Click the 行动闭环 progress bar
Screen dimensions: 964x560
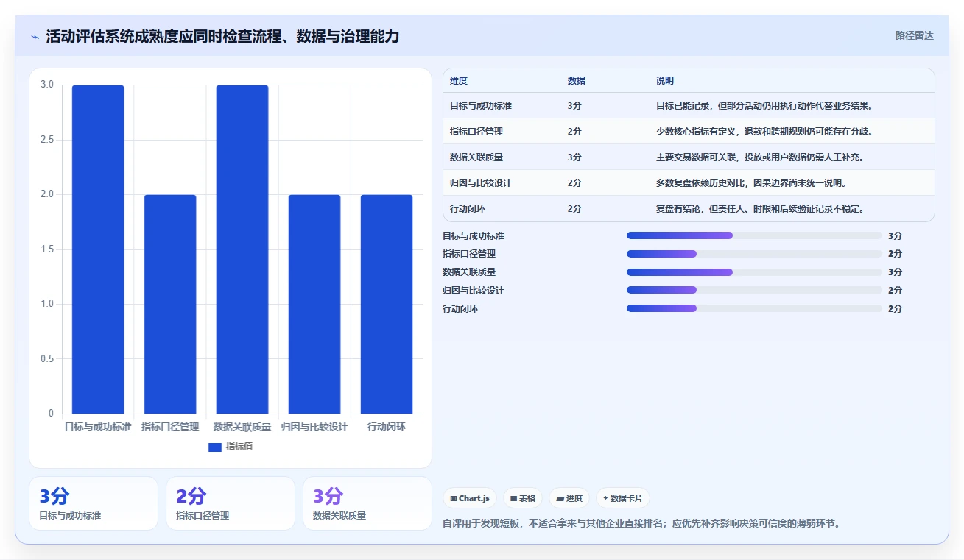754,308
